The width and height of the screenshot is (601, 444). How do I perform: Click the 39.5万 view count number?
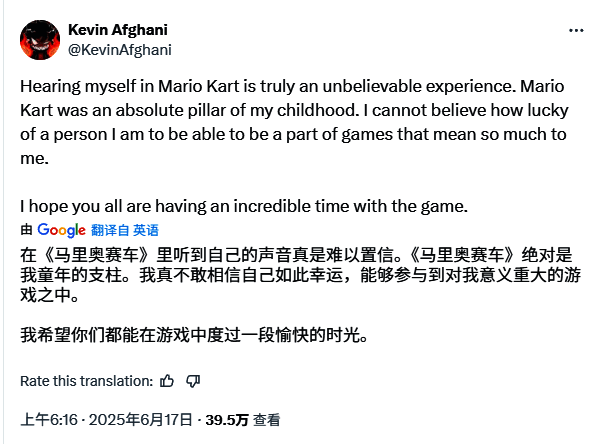pyautogui.click(x=227, y=420)
